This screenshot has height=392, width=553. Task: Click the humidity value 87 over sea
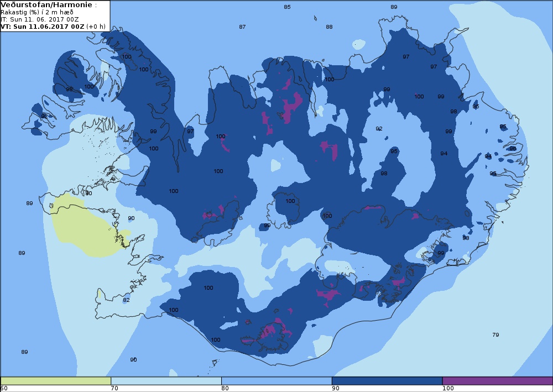point(242,27)
